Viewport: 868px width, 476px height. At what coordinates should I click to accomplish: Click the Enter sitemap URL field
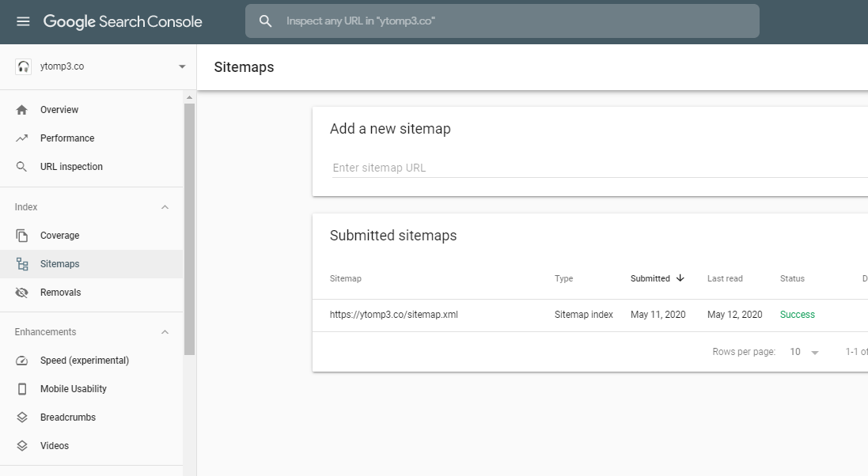point(600,168)
